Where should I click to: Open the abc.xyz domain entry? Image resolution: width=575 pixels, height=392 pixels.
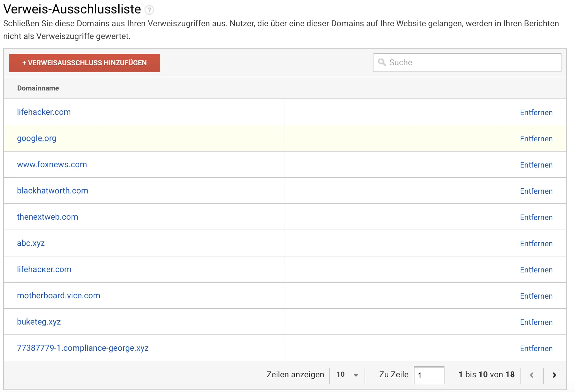pos(31,243)
